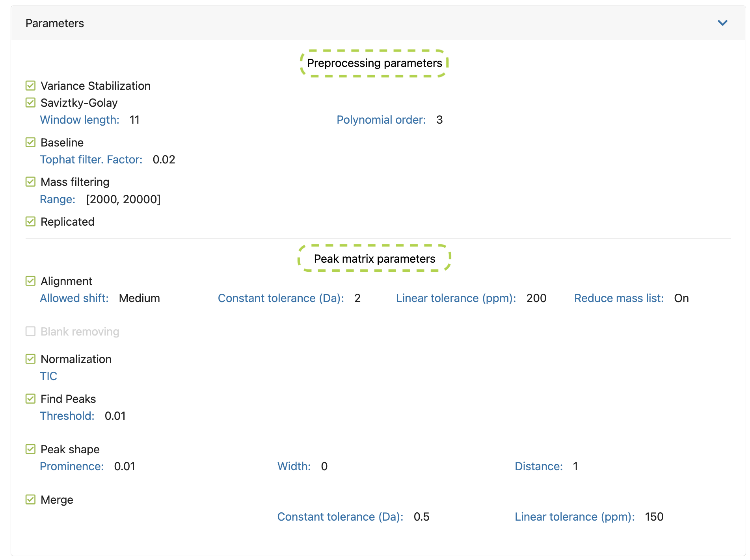Toggle the Find Peaks checkbox

tap(30, 399)
